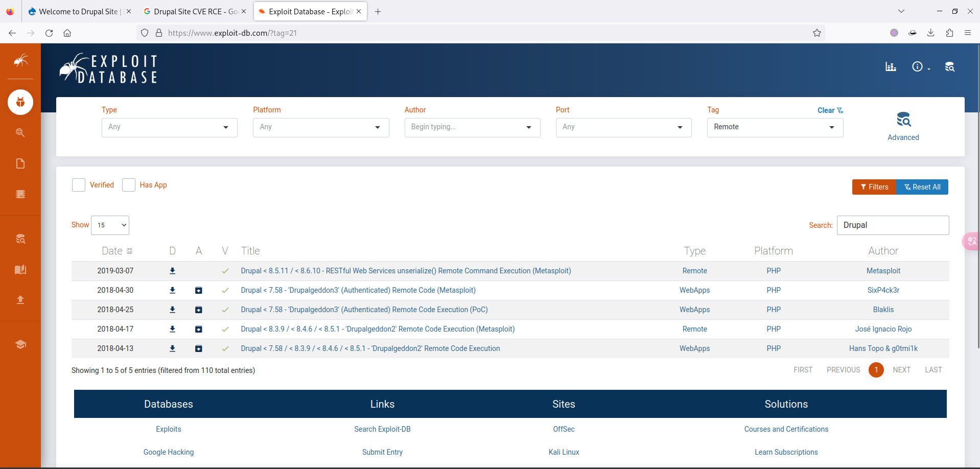980x469 pixels.
Task: Click the browser address bar URL
Action: 232,33
